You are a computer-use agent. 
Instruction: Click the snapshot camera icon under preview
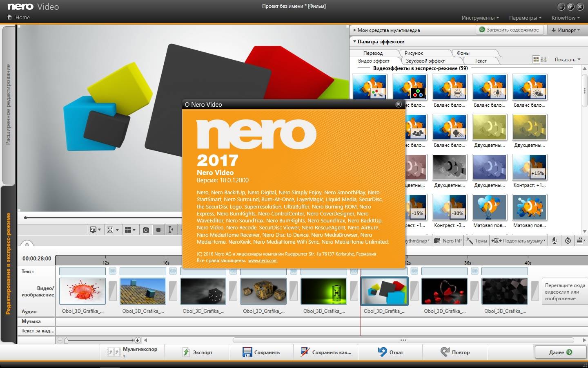pyautogui.click(x=146, y=230)
